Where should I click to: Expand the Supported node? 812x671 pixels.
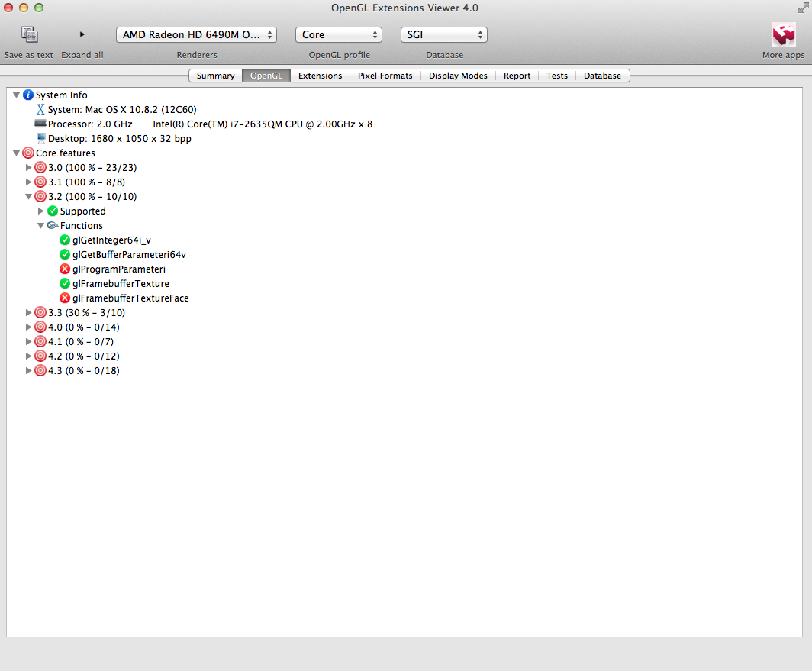coord(40,211)
